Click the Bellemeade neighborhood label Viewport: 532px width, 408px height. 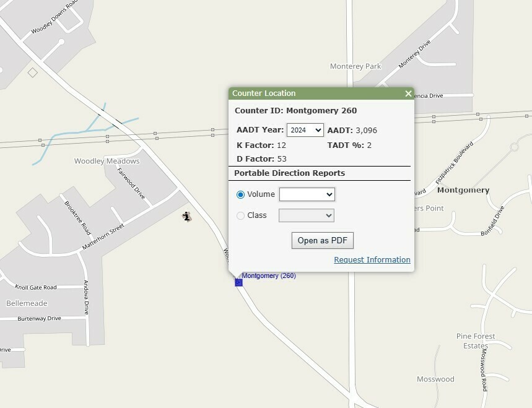27,303
